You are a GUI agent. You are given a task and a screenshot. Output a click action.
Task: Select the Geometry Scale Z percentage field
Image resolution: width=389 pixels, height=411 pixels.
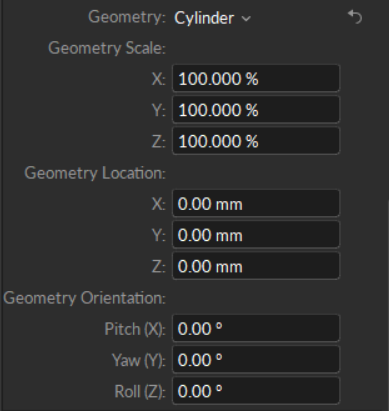256,141
